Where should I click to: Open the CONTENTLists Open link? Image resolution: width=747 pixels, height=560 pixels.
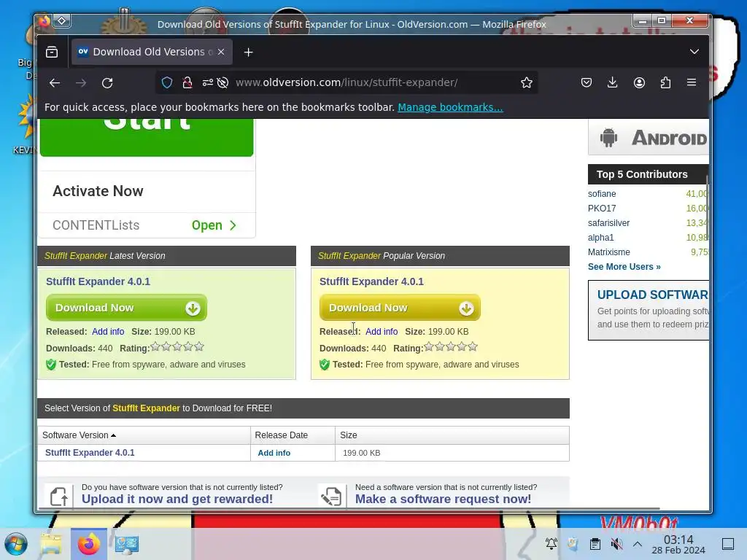tap(214, 225)
